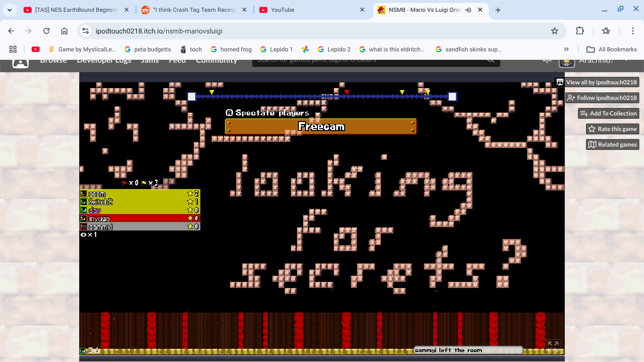Select player cammyi in the gray scoreboard row
The height and width of the screenshot is (362, 644).
140,227
